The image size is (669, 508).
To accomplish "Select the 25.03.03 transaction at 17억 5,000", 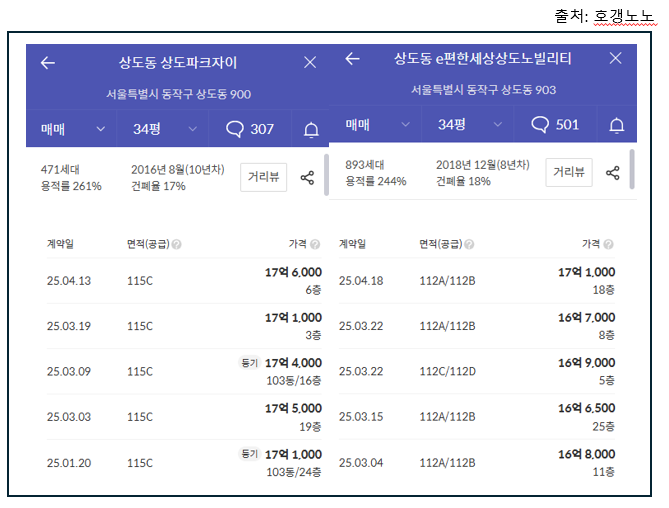I will [x=184, y=417].
